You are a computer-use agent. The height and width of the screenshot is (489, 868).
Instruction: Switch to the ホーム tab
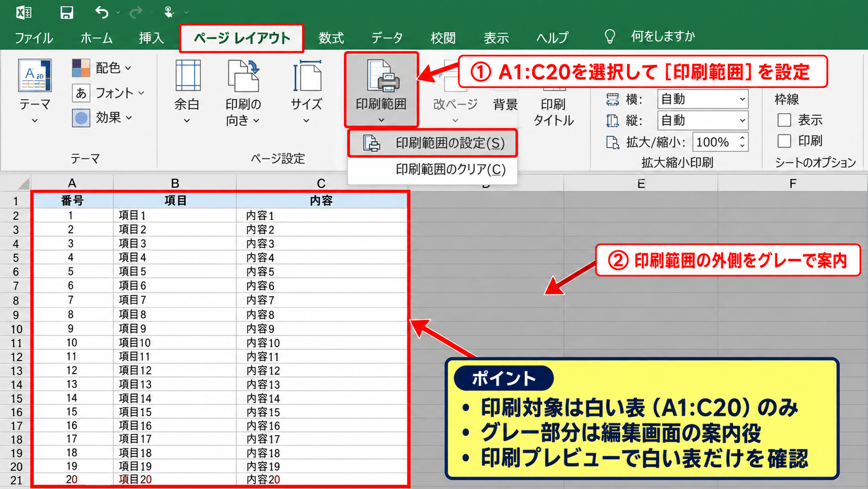click(x=97, y=38)
